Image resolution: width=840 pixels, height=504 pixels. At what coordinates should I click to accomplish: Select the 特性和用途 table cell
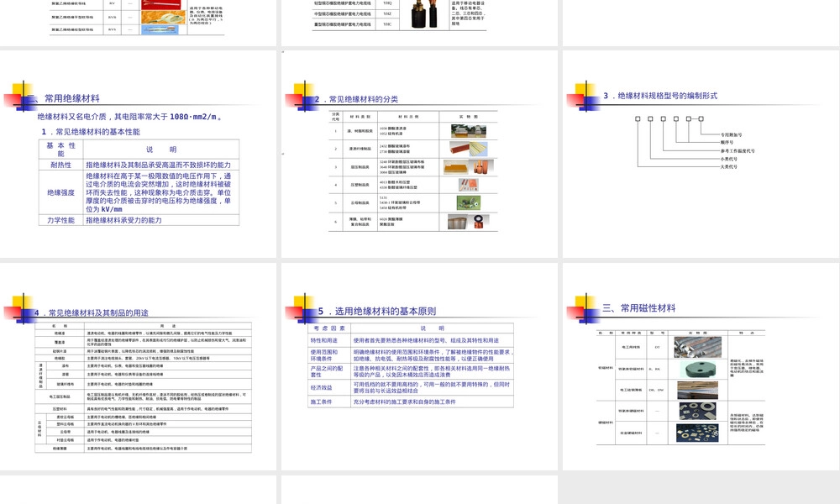point(329,340)
